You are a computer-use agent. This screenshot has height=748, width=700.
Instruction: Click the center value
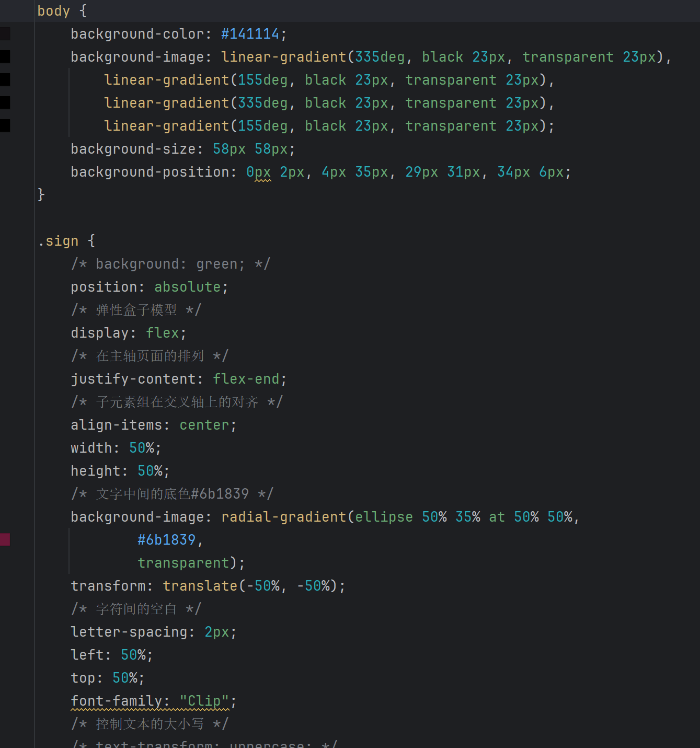(x=204, y=425)
